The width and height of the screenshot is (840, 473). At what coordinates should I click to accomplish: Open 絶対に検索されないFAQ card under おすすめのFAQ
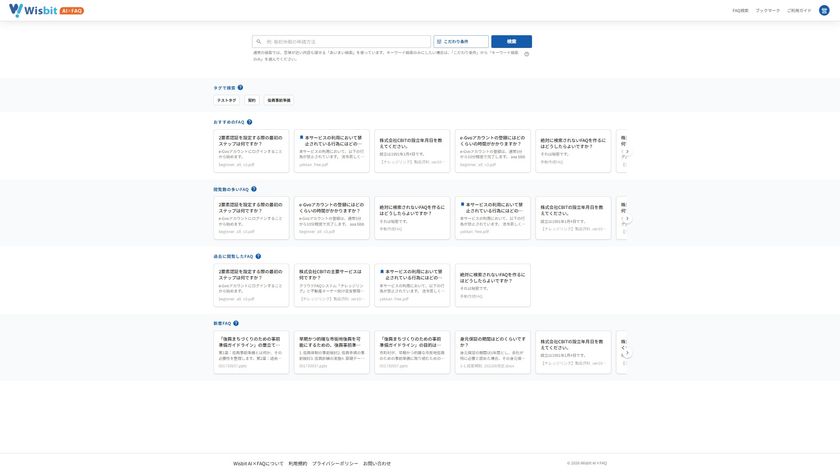coord(573,151)
